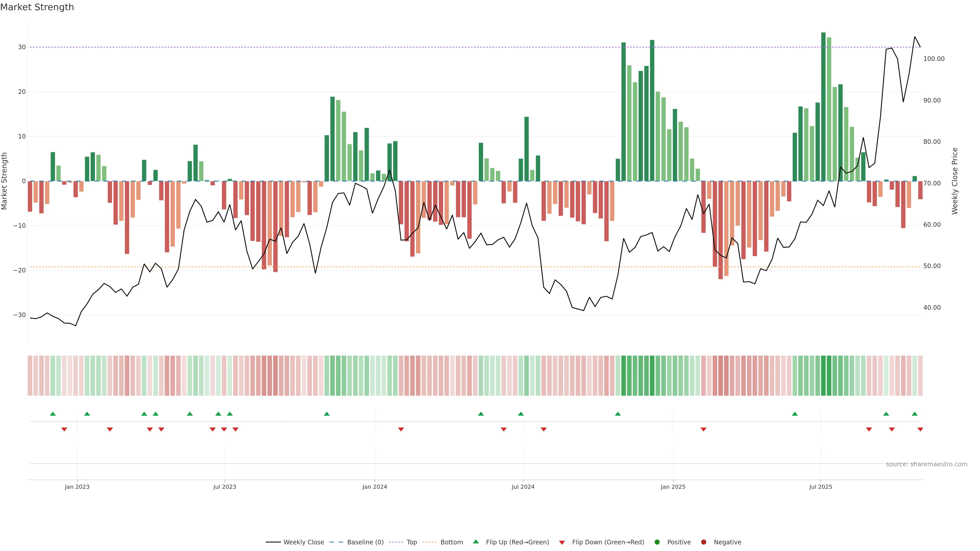Click Negative red circle legend icon
Screen dimensions: 980x551
click(703, 542)
